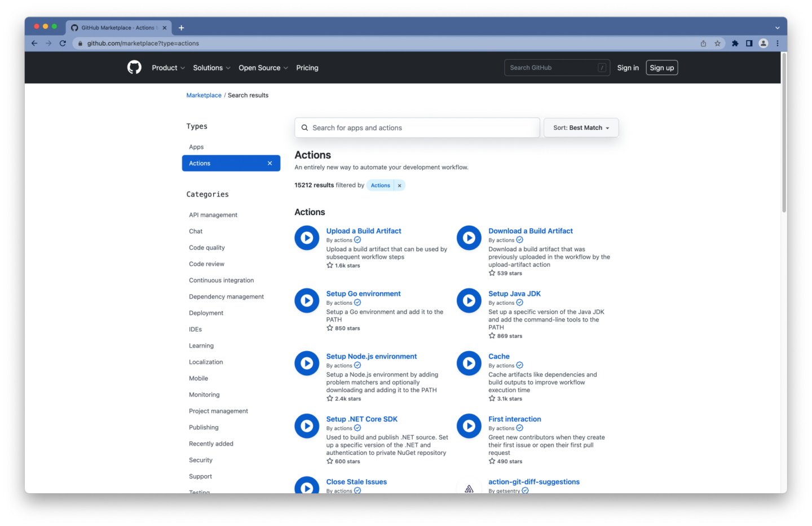The image size is (812, 526).
Task: Open the browser extensions puzzle icon
Action: click(735, 43)
